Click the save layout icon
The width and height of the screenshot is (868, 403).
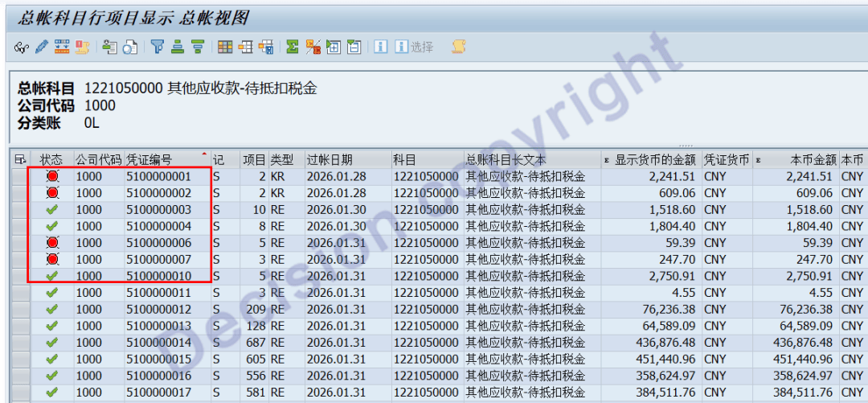(x=266, y=47)
